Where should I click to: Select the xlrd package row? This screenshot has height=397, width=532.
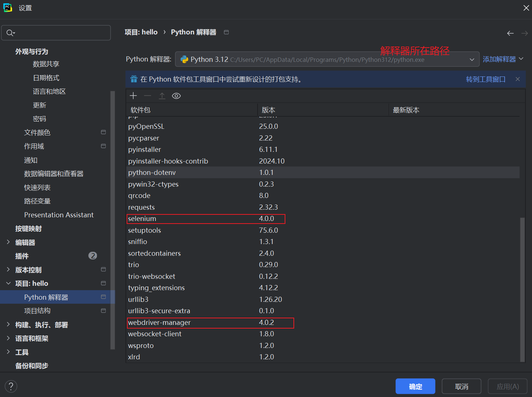coord(323,357)
